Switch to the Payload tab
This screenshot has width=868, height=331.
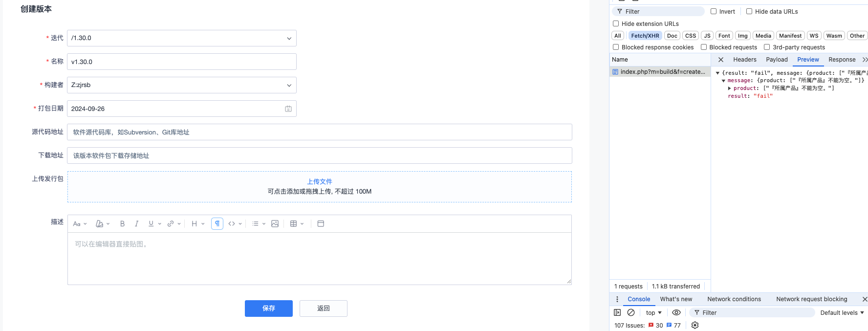click(x=777, y=60)
